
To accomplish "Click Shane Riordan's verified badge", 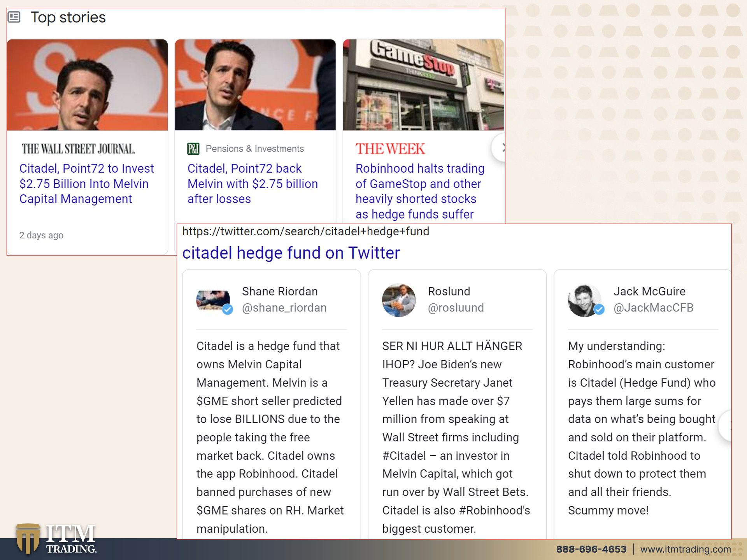I will coord(228,310).
